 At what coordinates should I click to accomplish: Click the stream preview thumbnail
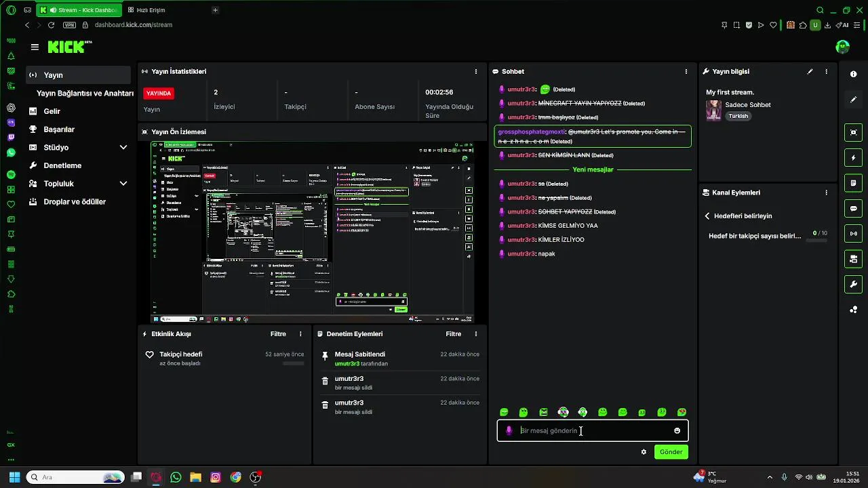(x=312, y=232)
